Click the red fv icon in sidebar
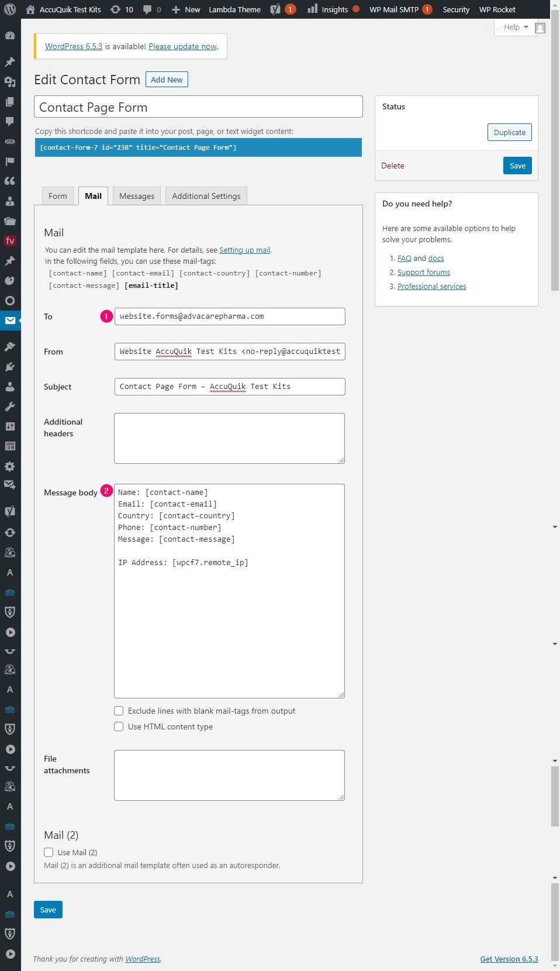560x971 pixels. click(x=10, y=240)
